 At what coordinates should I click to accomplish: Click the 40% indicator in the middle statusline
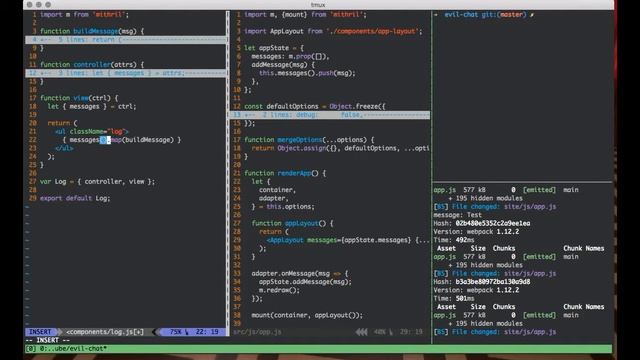[380, 332]
